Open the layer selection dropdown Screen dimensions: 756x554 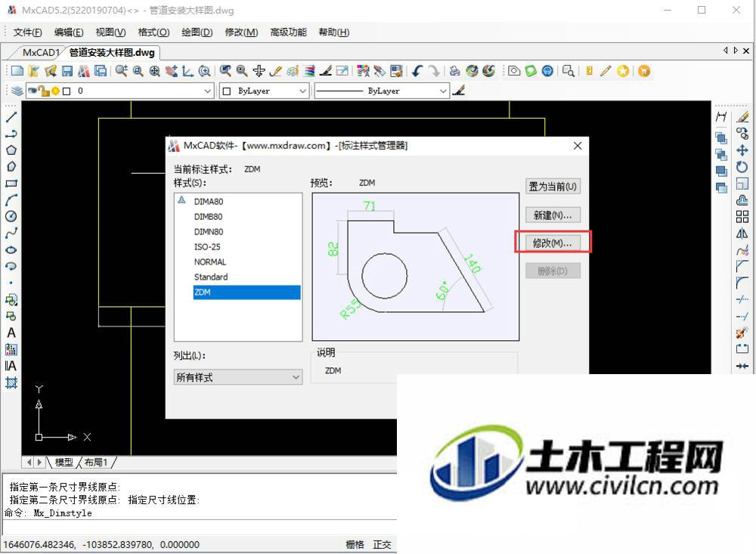[x=207, y=91]
